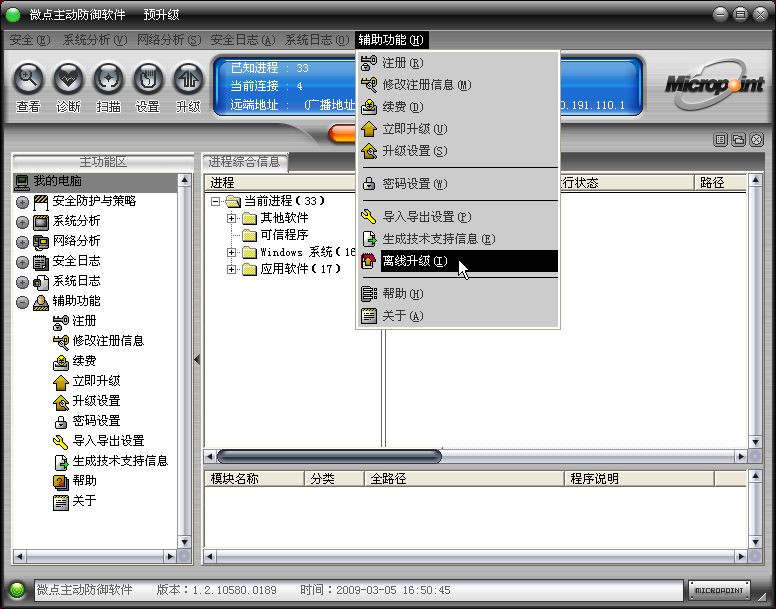This screenshot has height=609, width=776.
Task: Sort by 分类 column header
Action: (335, 478)
